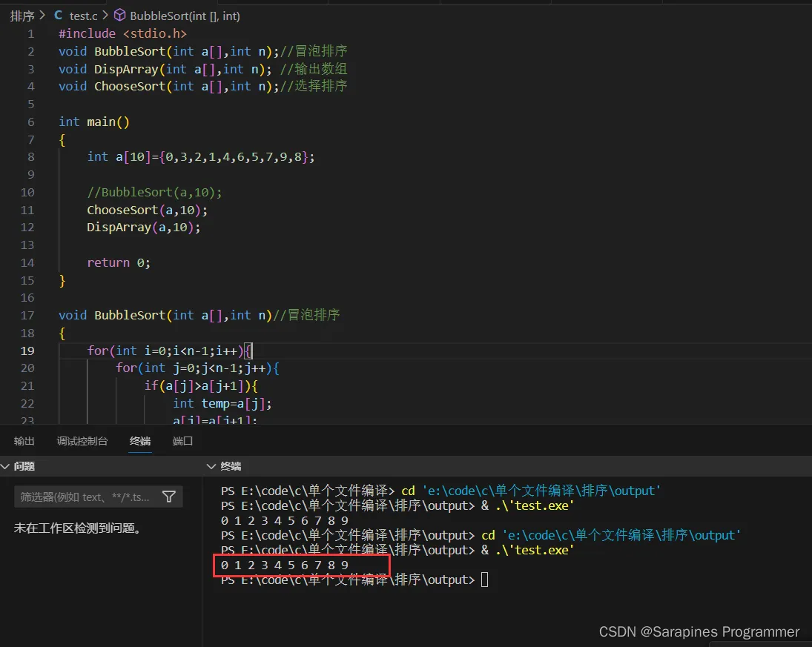Switch to the 输出 tab

click(24, 441)
